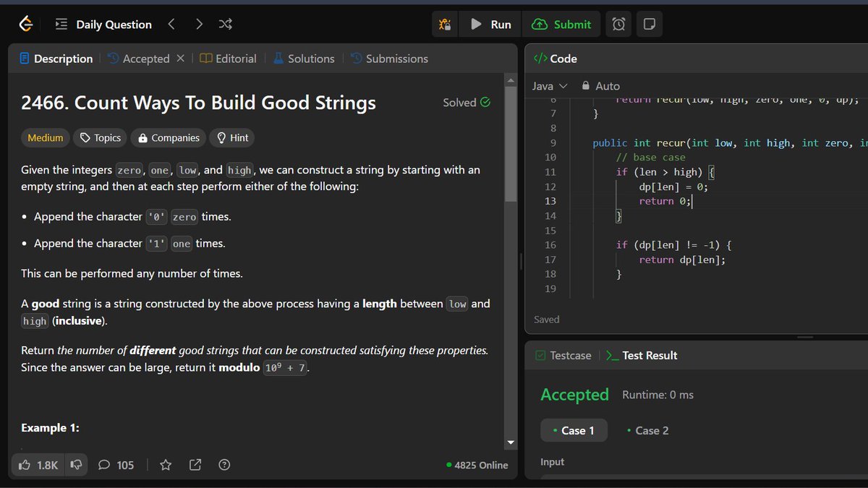
Task: Close the Accepted tab
Action: coord(181,59)
